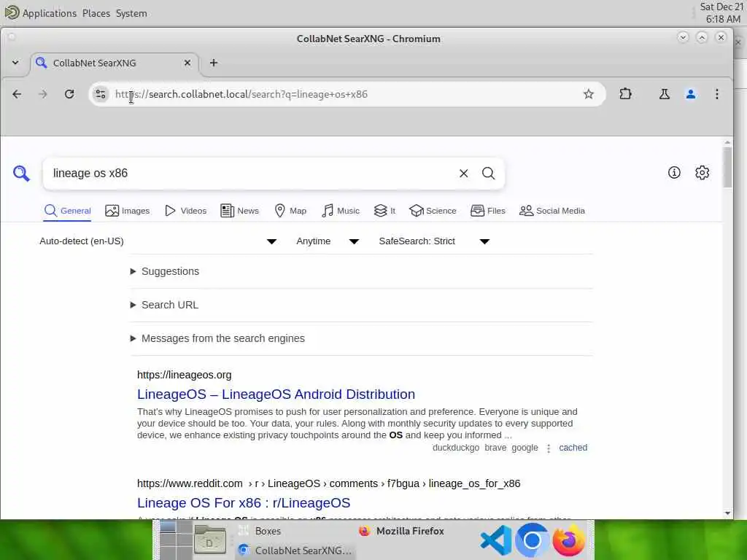Screen dimensions: 747x560
Task: Launch Visual Studio Code from dock
Action: [495, 540]
